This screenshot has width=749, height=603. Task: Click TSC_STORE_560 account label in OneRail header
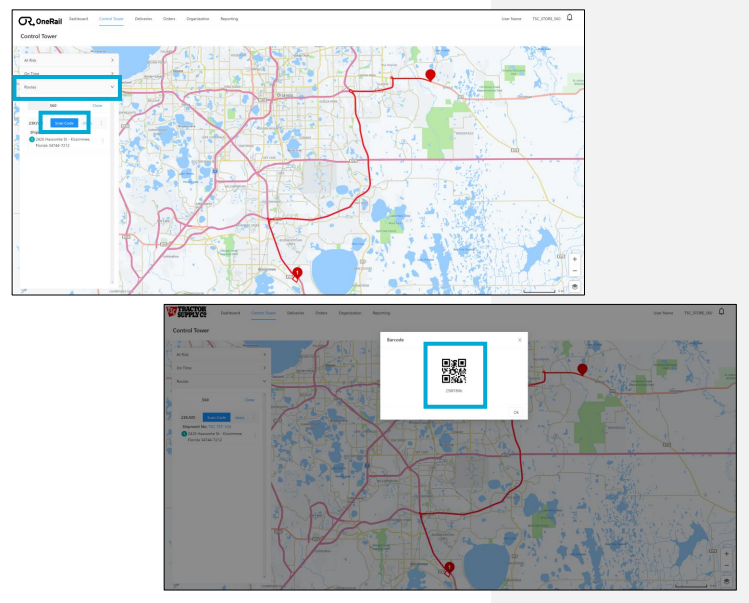[546, 19]
